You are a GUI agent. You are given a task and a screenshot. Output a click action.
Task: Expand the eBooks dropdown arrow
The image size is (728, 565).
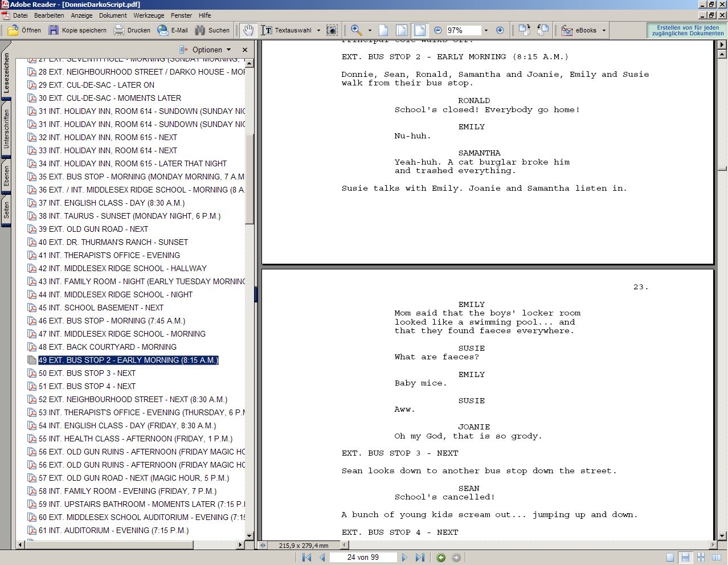604,30
